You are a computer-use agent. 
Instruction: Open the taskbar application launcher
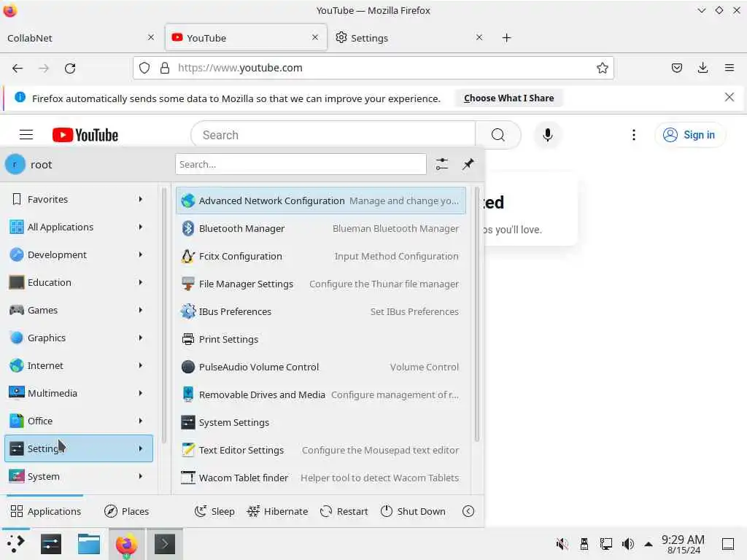point(16,543)
